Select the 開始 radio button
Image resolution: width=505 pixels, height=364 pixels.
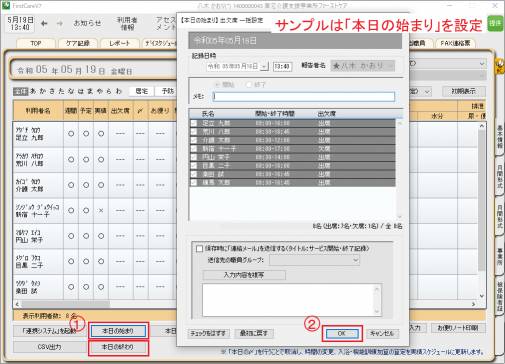[217, 85]
